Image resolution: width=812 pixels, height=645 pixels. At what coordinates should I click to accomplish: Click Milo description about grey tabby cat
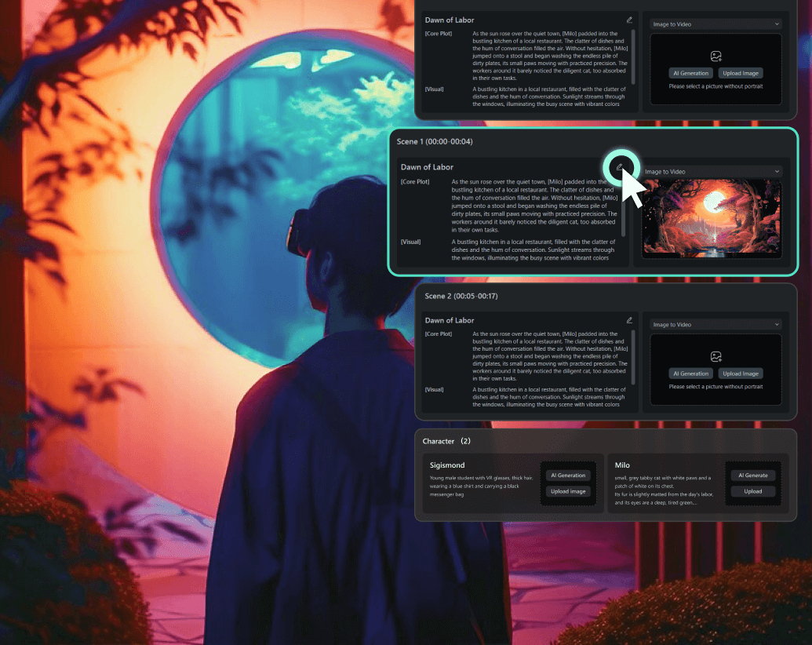coord(664,490)
